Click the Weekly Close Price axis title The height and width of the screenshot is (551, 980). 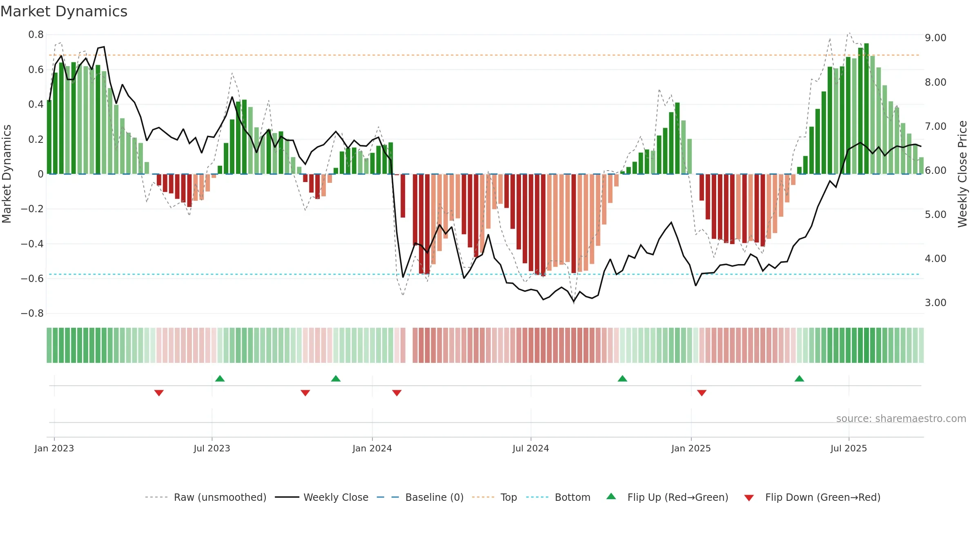coord(962,174)
